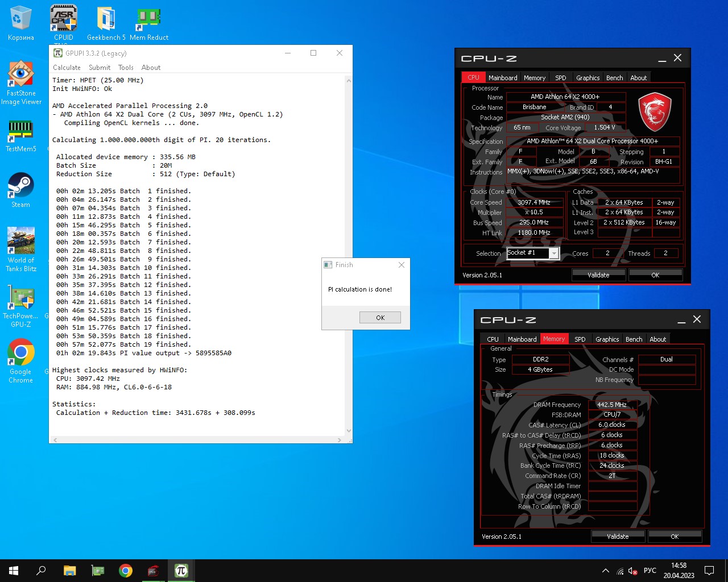728x582 pixels.
Task: Select the Bench tab in upper CPU-Z
Action: coord(614,78)
